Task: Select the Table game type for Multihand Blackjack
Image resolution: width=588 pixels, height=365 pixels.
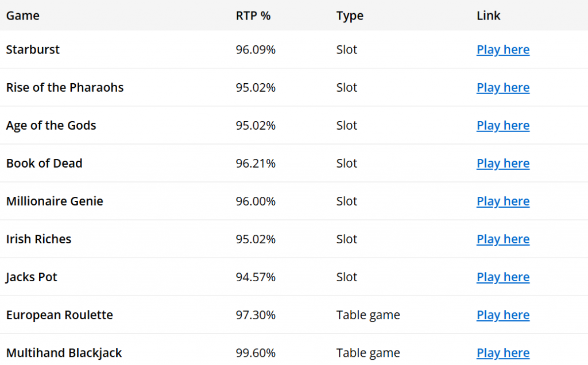Action: (x=368, y=353)
